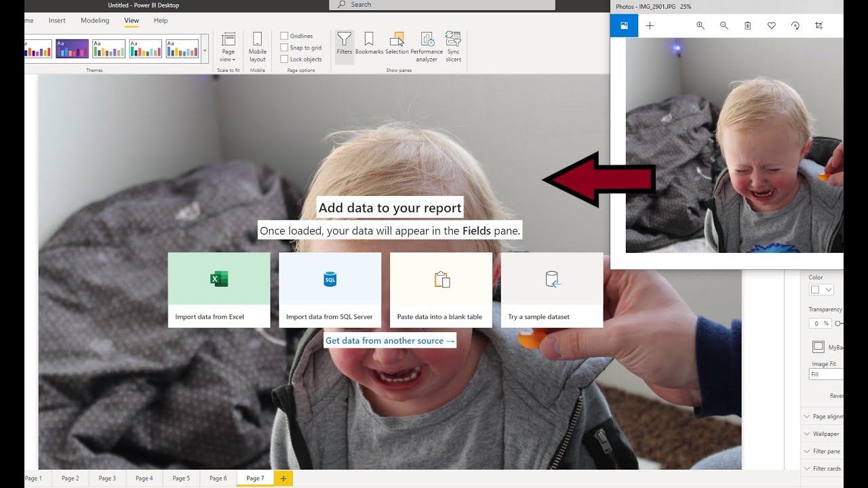Delete the photo in Photos app
The image size is (868, 488).
coord(748,26)
